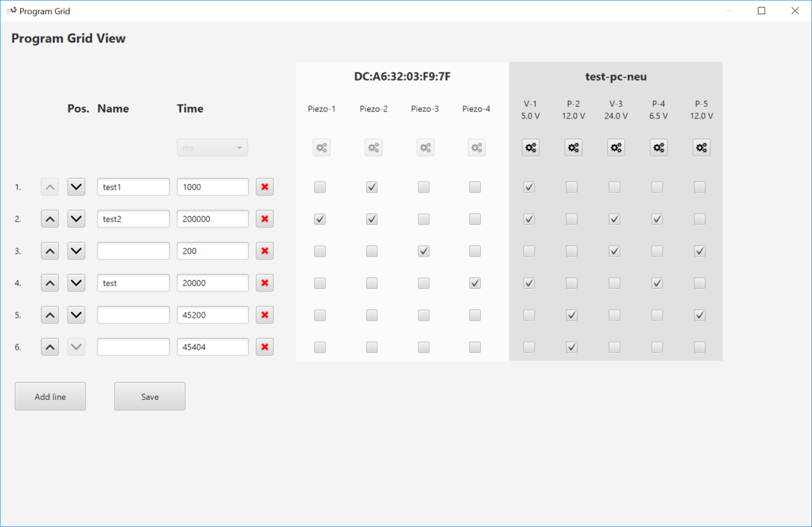This screenshot has width=812, height=527.
Task: Click the gear icon above the V-1 column
Action: pos(531,147)
